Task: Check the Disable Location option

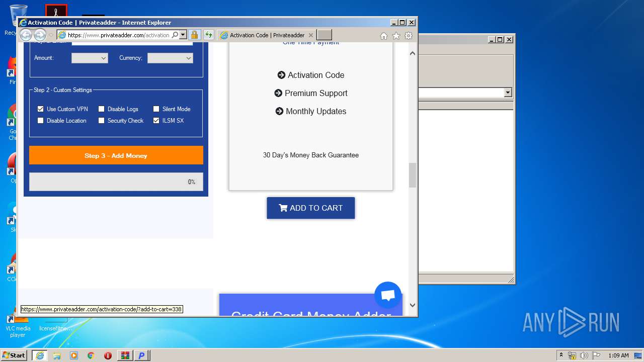Action: (x=41, y=121)
